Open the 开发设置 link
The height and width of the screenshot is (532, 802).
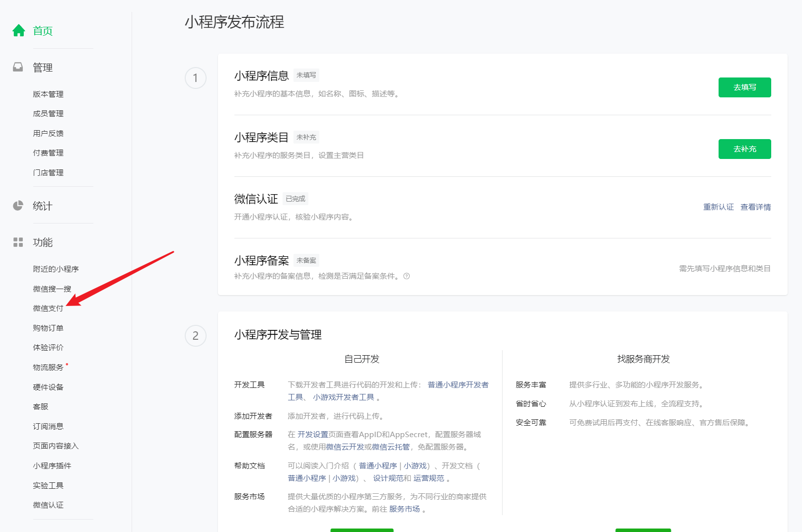click(313, 435)
